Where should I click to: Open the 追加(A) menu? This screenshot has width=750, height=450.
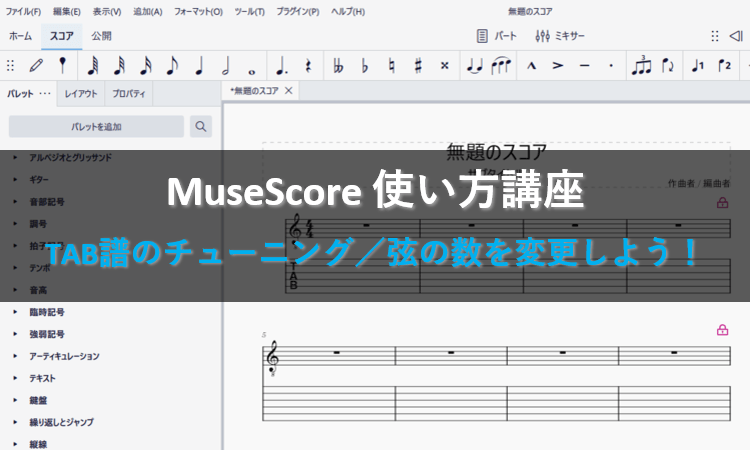click(147, 11)
